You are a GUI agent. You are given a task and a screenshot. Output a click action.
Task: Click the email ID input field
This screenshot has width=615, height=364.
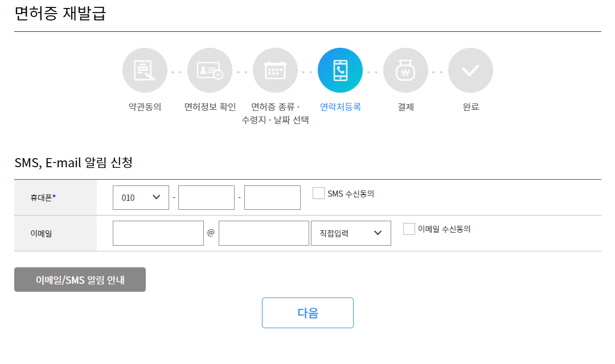pos(158,233)
